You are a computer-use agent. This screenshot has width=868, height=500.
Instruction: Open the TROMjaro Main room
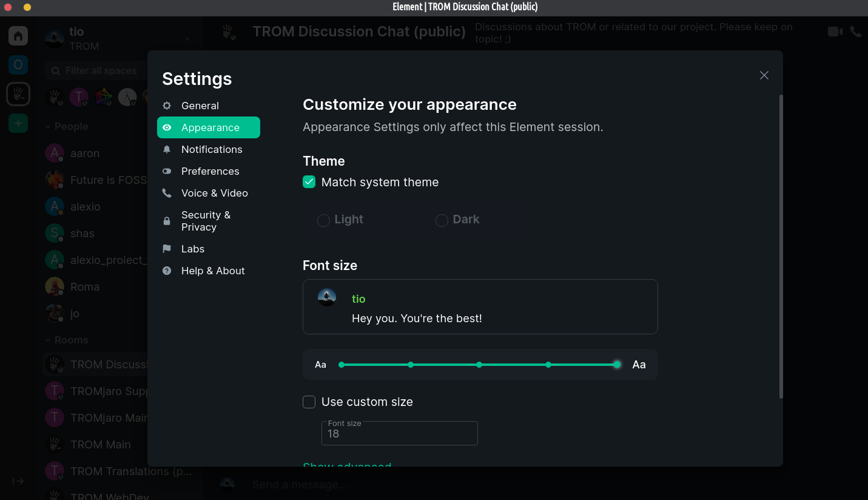coord(96,417)
